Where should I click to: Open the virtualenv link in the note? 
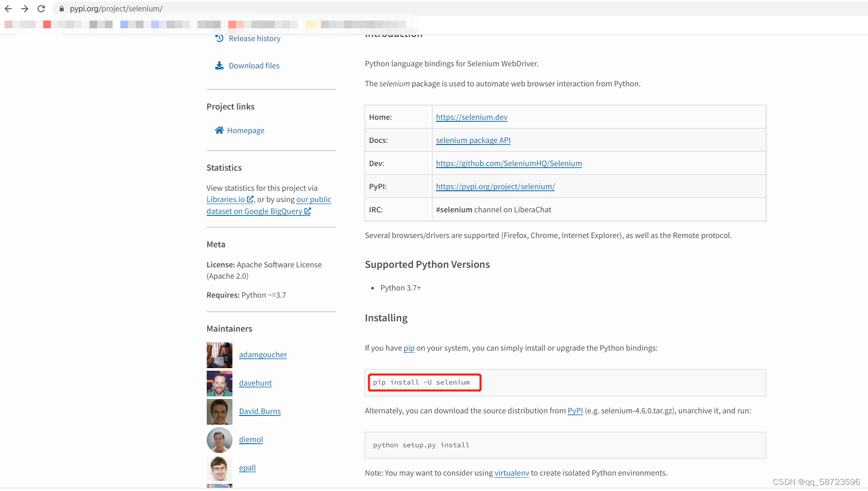[x=512, y=472]
